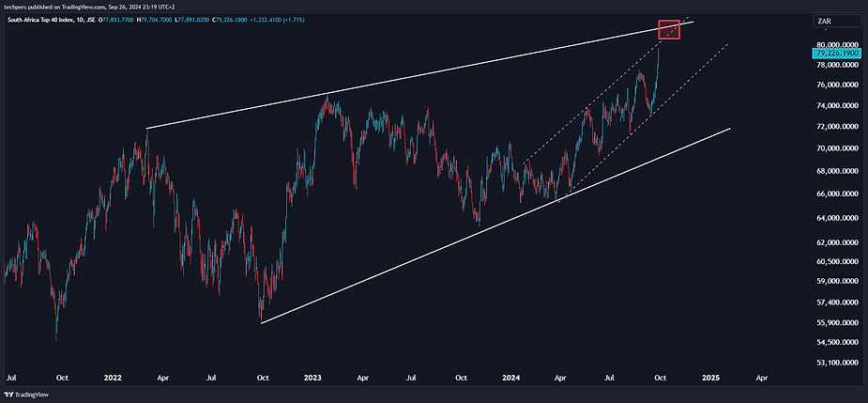
Task: Click the 68,000.0000 price axis label
Action: tap(840, 171)
